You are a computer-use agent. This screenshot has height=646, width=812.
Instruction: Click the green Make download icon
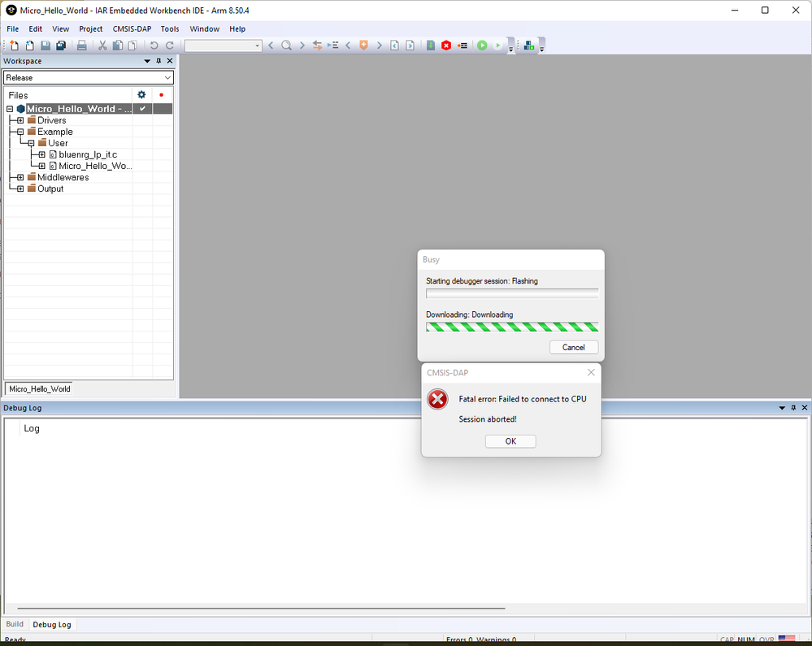coord(431,46)
